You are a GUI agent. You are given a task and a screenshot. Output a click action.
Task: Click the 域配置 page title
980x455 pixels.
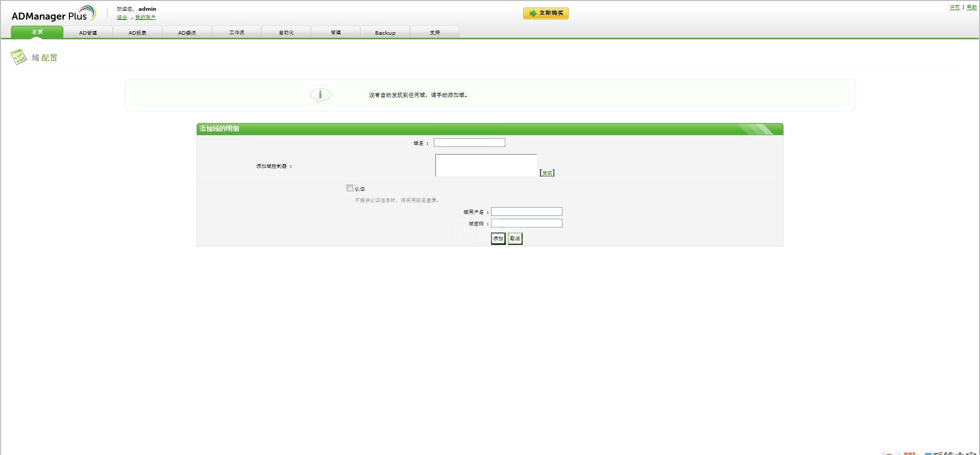point(44,58)
